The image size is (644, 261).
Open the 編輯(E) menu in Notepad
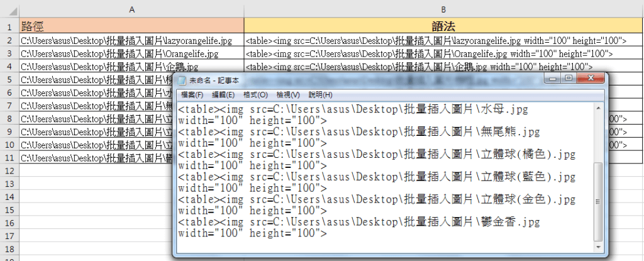click(223, 94)
